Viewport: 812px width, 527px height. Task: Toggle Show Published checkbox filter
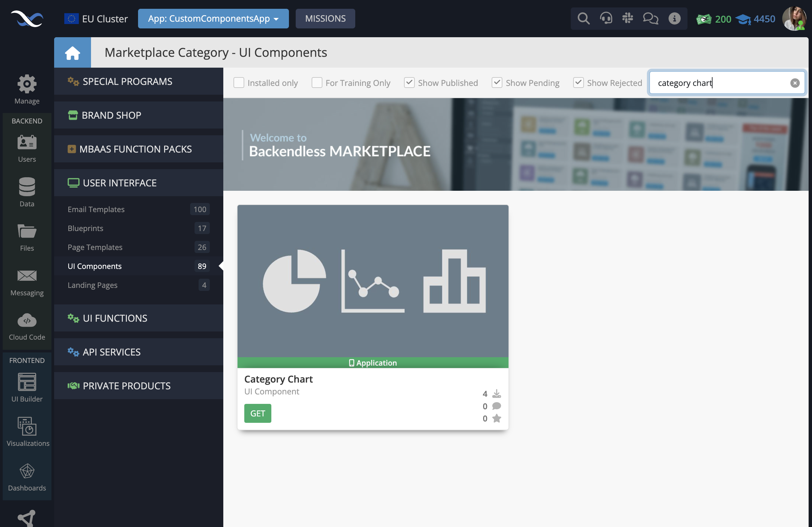click(409, 82)
